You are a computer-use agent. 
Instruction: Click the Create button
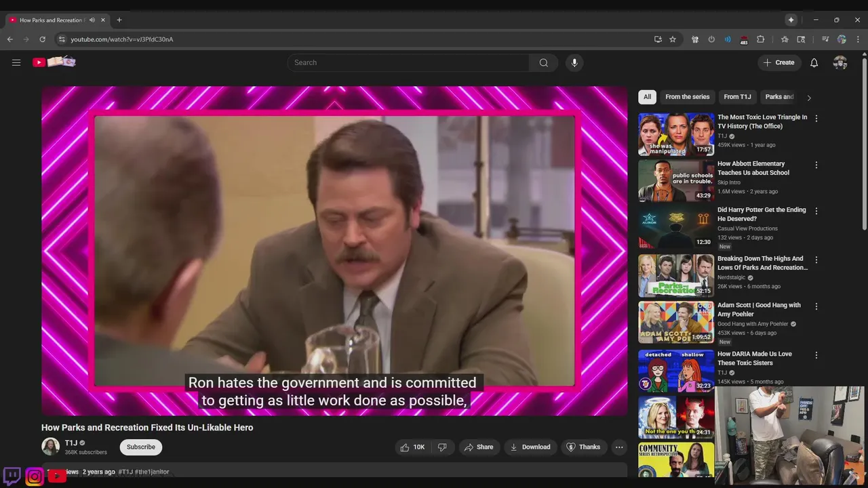coord(779,62)
